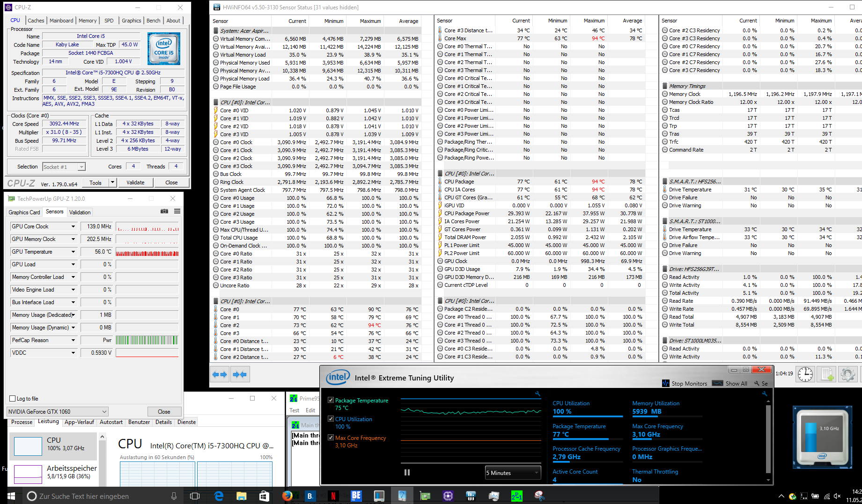Viewport: 862px width, 504px height.
Task: Pause the XTU monitoring graph
Action: (407, 472)
